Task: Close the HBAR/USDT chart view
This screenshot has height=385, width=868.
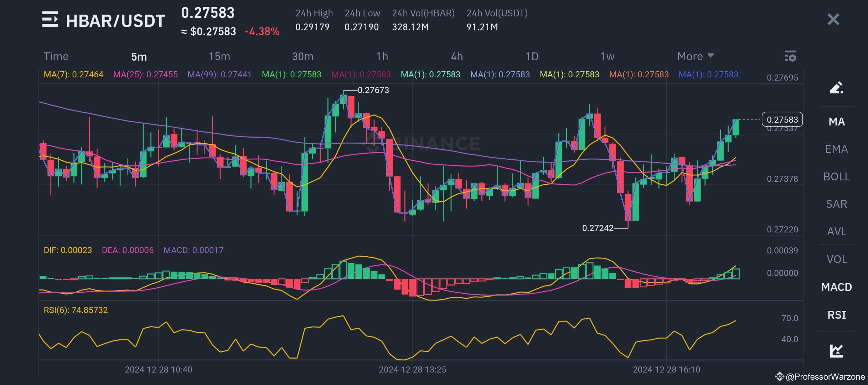Action: [833, 19]
